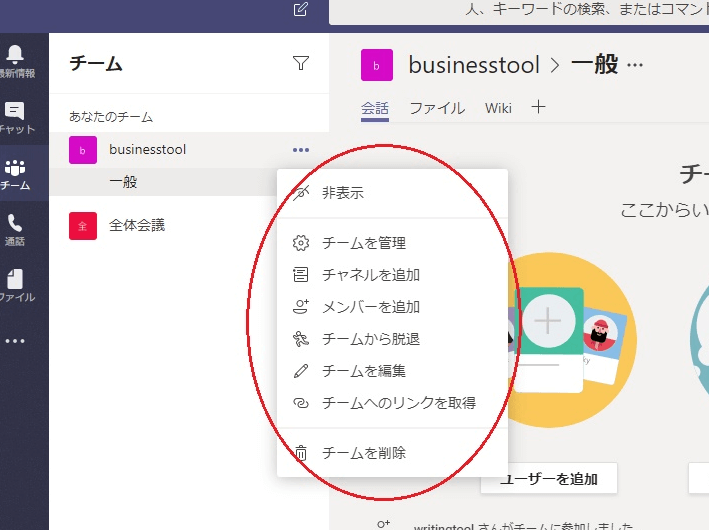The height and width of the screenshot is (530, 709).
Task: Click the search and command box
Action: 520,11
